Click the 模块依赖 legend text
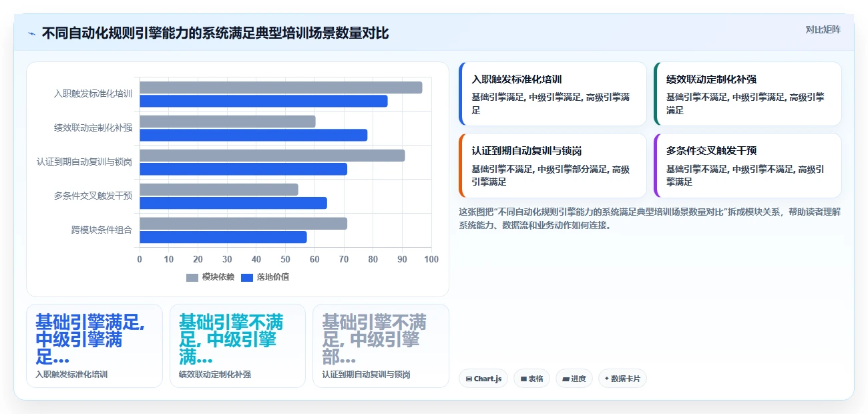The width and height of the screenshot is (868, 414). (x=218, y=277)
